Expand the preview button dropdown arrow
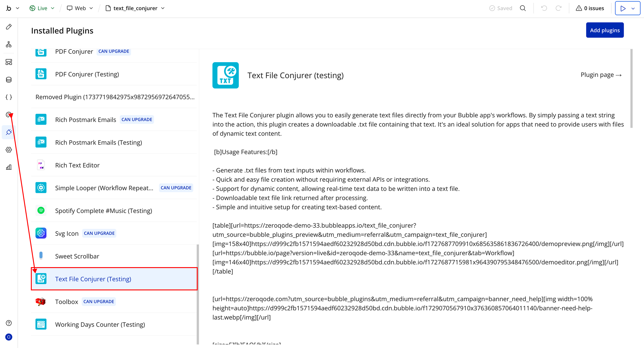 (633, 8)
